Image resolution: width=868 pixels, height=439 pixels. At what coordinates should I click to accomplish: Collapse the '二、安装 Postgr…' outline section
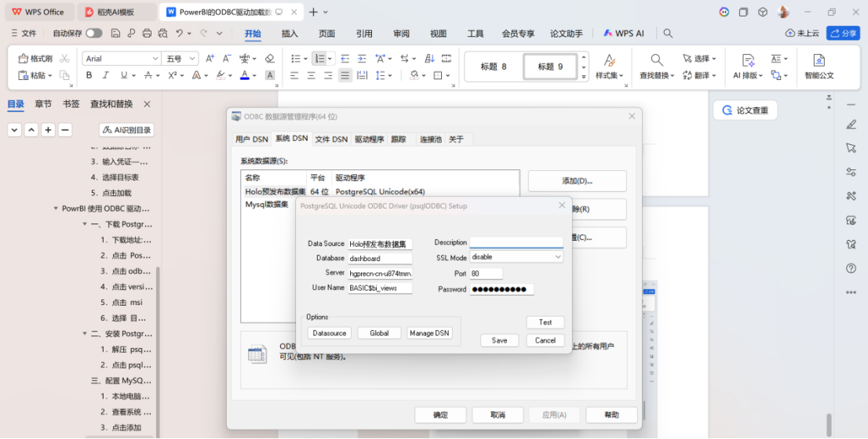pyautogui.click(x=85, y=334)
